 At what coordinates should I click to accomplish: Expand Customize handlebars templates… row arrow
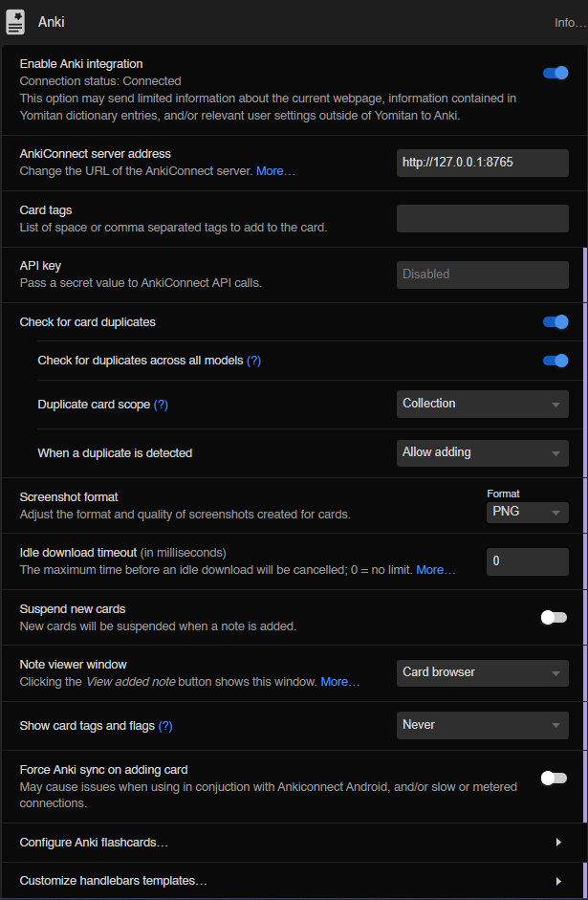coord(558,881)
